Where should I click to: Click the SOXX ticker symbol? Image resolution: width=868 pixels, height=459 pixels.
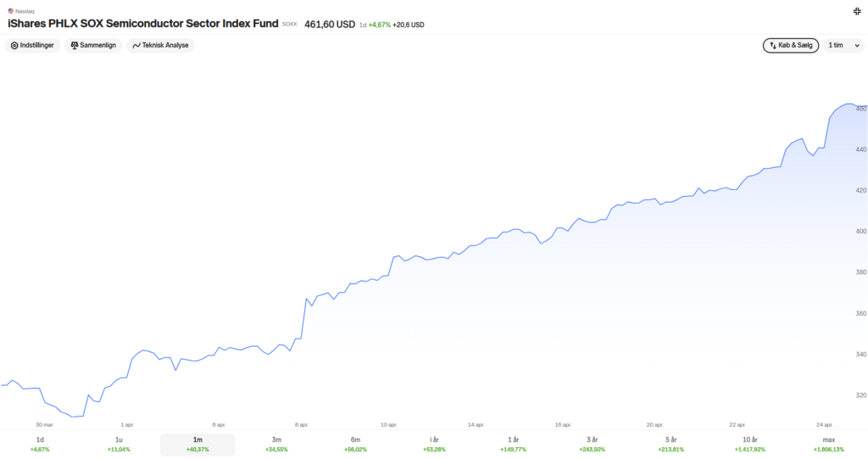pyautogui.click(x=290, y=25)
